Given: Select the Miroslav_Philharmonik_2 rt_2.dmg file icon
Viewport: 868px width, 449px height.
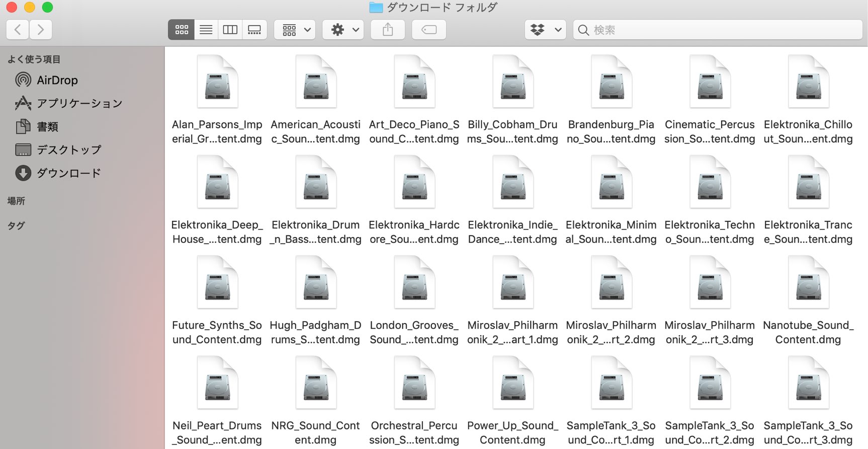Looking at the screenshot, I should [612, 282].
